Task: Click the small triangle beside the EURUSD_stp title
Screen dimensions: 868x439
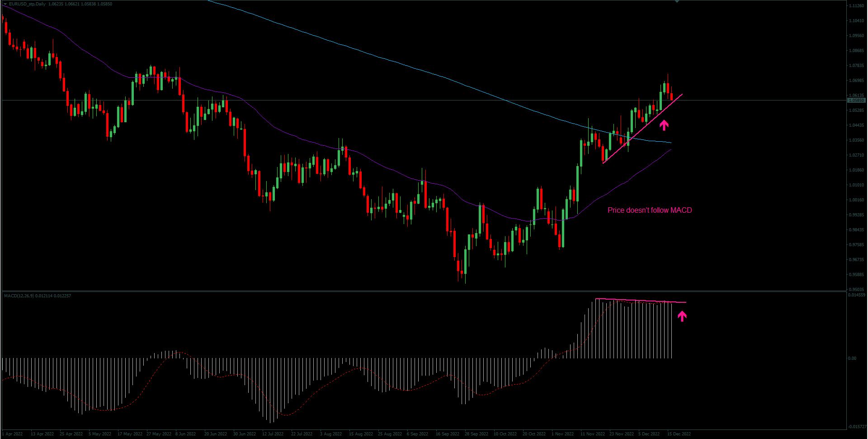Action: (x=5, y=4)
